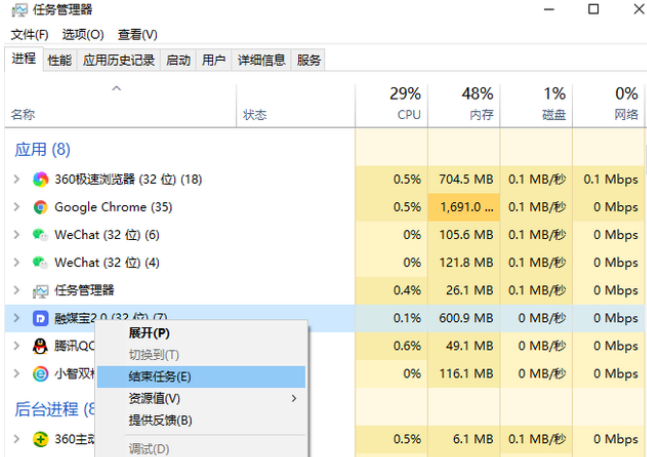The image size is (647, 457).
Task: Click the 121.8 MB memory cell
Action: pos(464,262)
